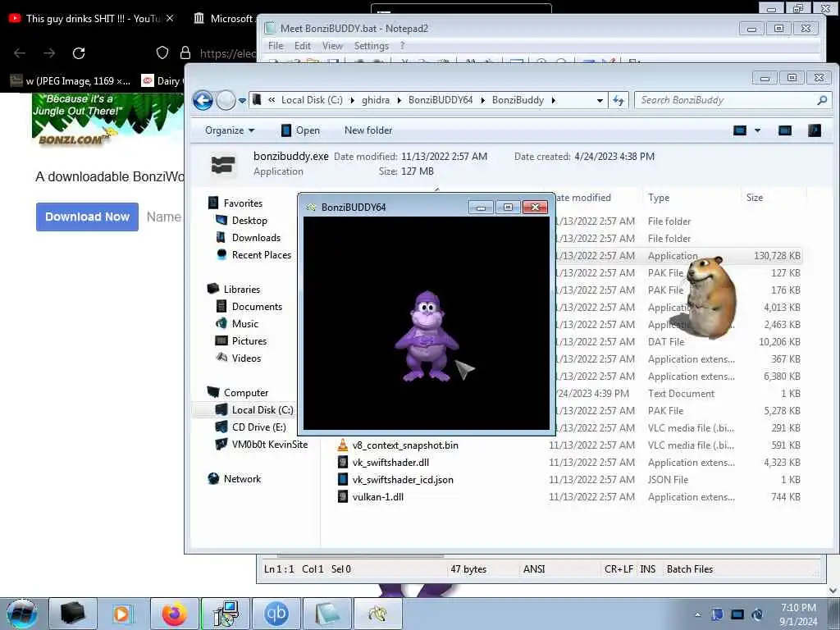840x630 pixels.
Task: Select Favorites in the navigation pane
Action: (x=243, y=203)
